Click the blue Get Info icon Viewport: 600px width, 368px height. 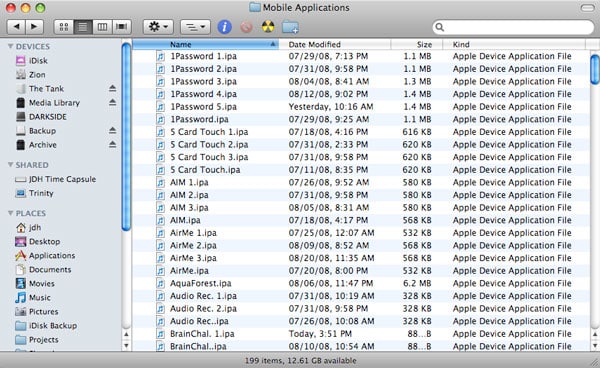coord(225,27)
